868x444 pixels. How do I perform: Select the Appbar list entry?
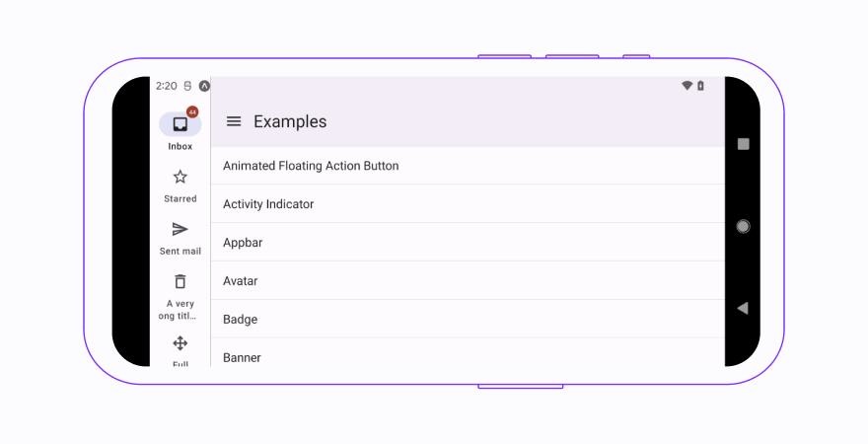tap(243, 243)
